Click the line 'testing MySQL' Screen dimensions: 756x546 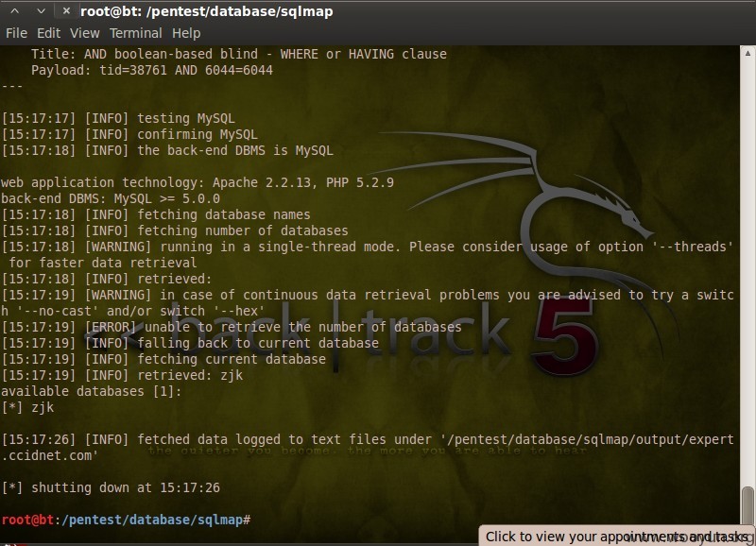pyautogui.click(x=118, y=118)
